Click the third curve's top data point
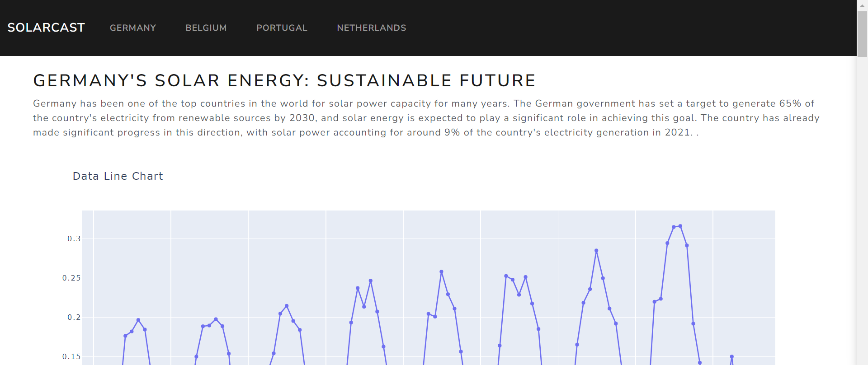The height and width of the screenshot is (365, 868). coord(287,306)
